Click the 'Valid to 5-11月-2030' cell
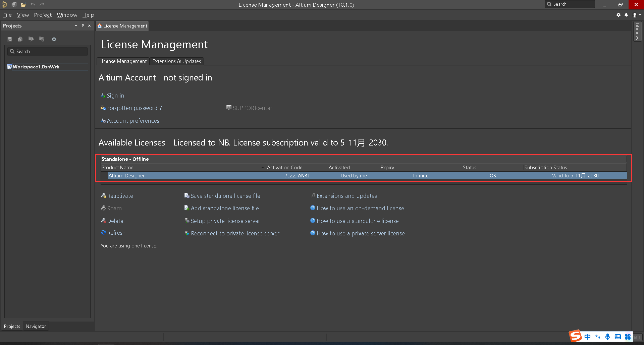 pos(575,176)
